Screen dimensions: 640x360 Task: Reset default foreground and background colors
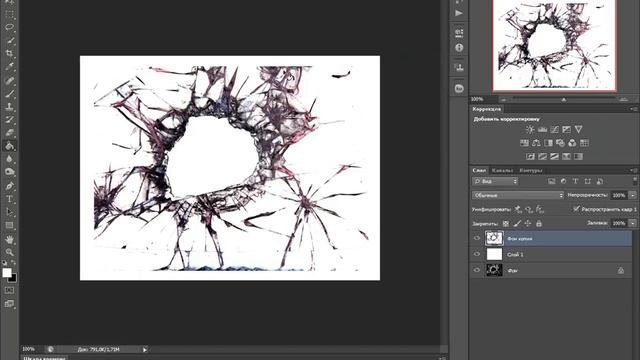[4, 262]
